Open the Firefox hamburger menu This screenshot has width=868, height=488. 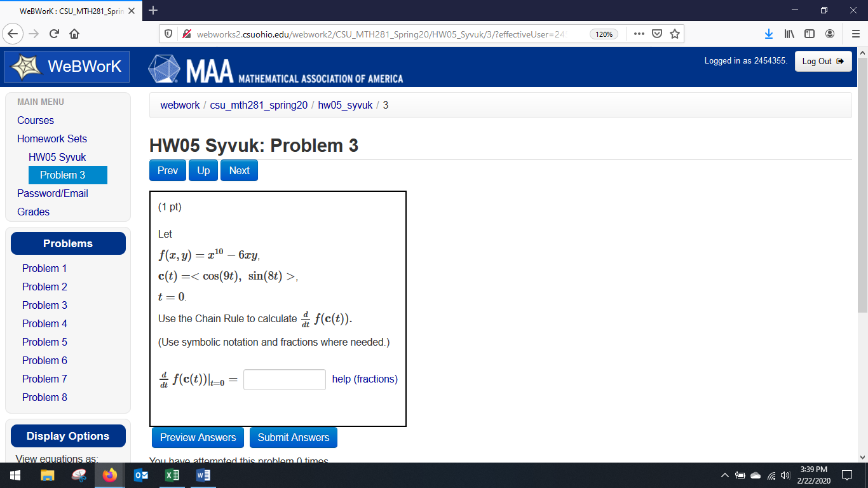coord(854,34)
